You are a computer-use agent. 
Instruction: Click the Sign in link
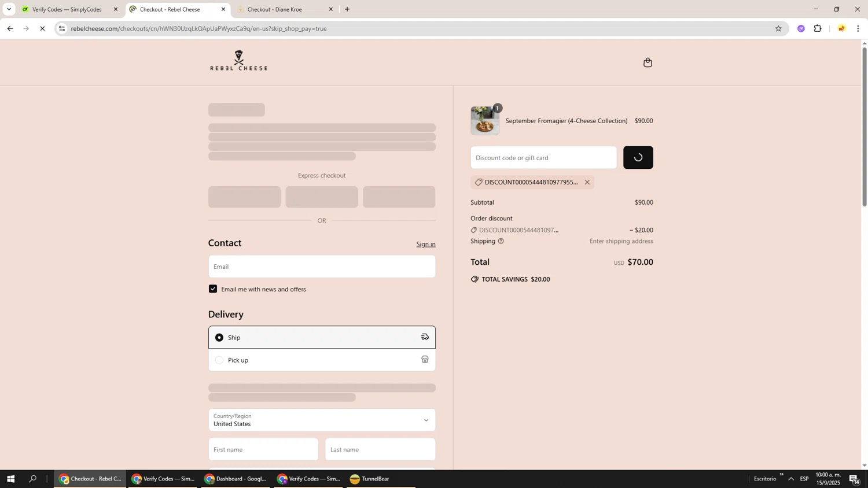[426, 244]
